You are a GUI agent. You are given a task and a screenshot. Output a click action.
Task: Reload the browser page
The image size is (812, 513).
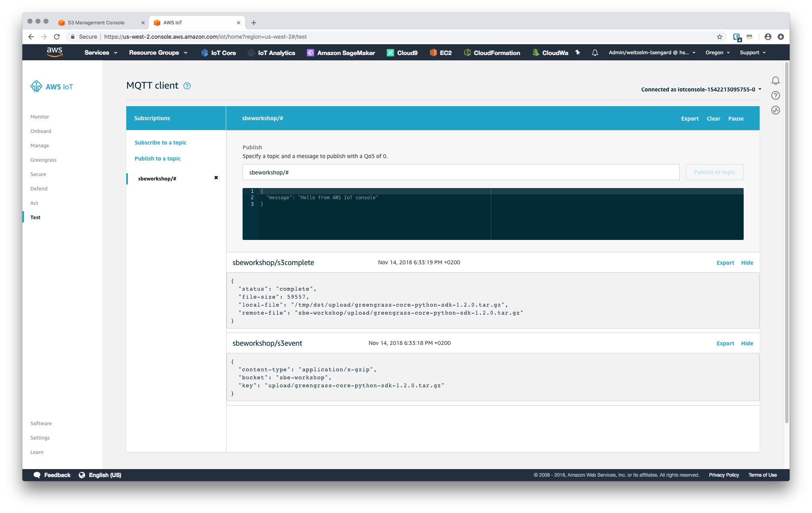pyautogui.click(x=57, y=37)
